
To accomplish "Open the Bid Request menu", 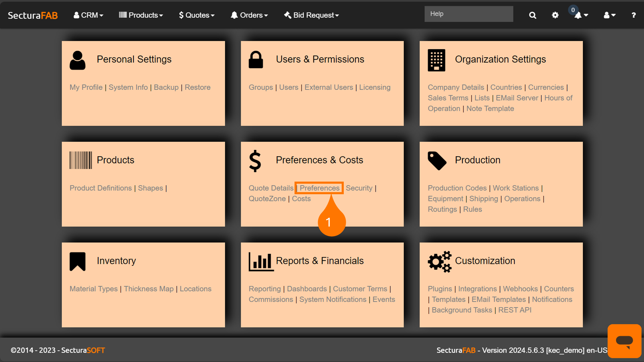I will point(311,15).
